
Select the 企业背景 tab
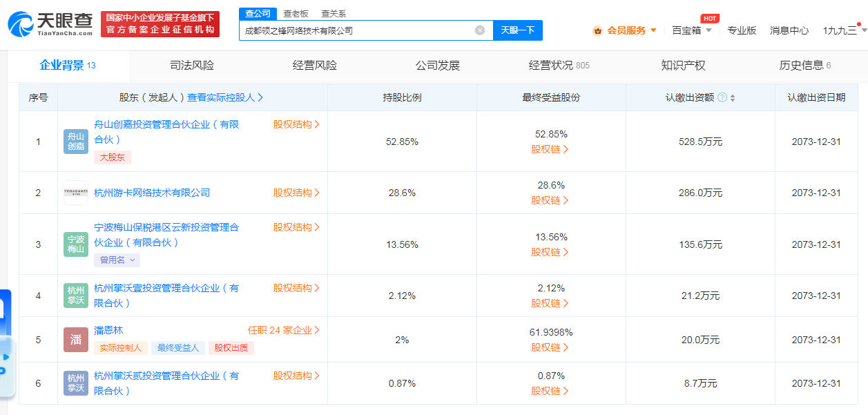coord(68,66)
